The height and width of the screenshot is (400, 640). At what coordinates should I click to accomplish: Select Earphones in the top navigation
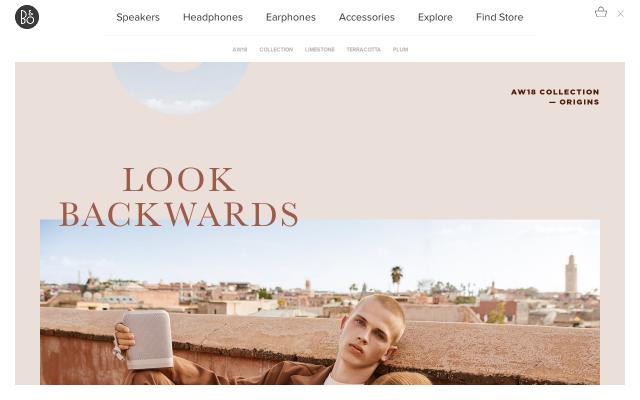(291, 17)
